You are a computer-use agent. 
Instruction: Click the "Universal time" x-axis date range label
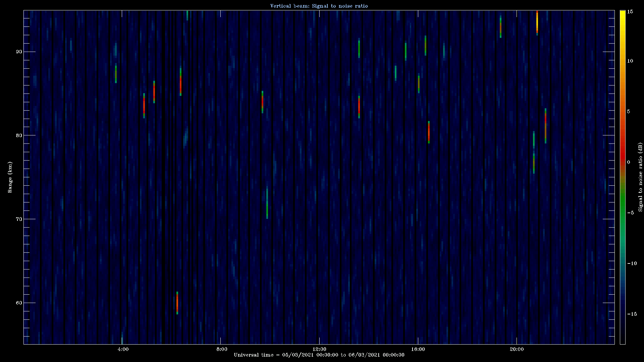(319, 355)
